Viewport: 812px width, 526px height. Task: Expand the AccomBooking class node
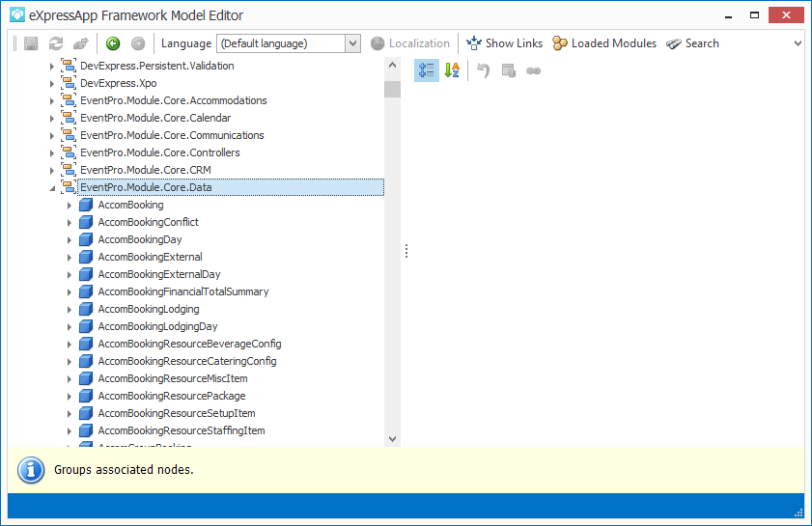click(70, 205)
